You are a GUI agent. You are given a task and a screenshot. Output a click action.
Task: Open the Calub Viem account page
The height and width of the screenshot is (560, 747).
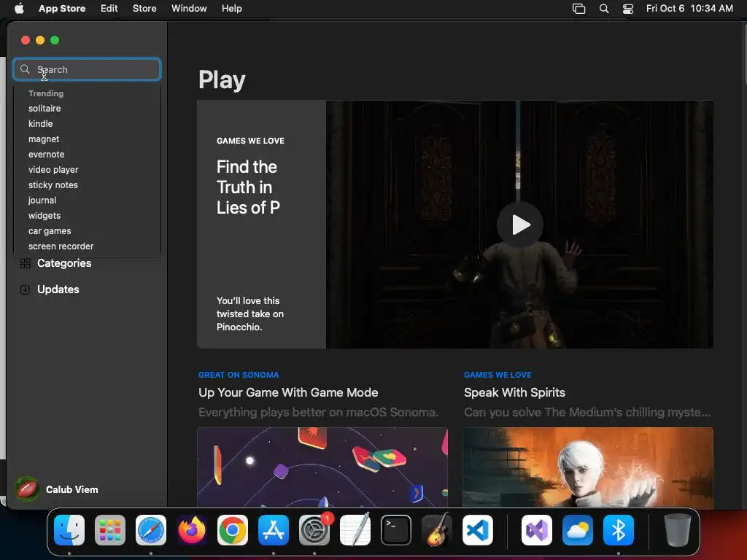click(72, 489)
